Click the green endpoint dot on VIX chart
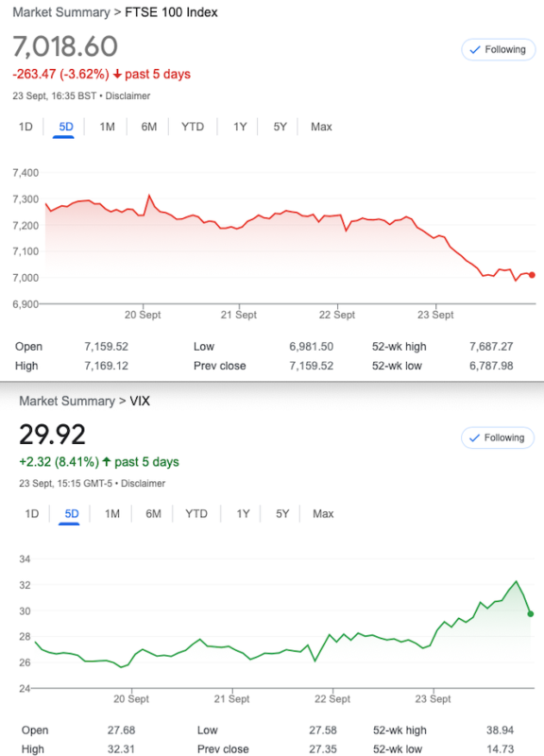This screenshot has height=756, width=544. 531,613
